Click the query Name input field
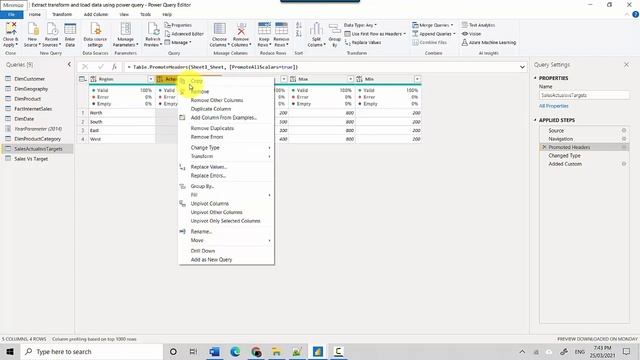Image resolution: width=640 pixels, height=360 pixels. [x=584, y=95]
